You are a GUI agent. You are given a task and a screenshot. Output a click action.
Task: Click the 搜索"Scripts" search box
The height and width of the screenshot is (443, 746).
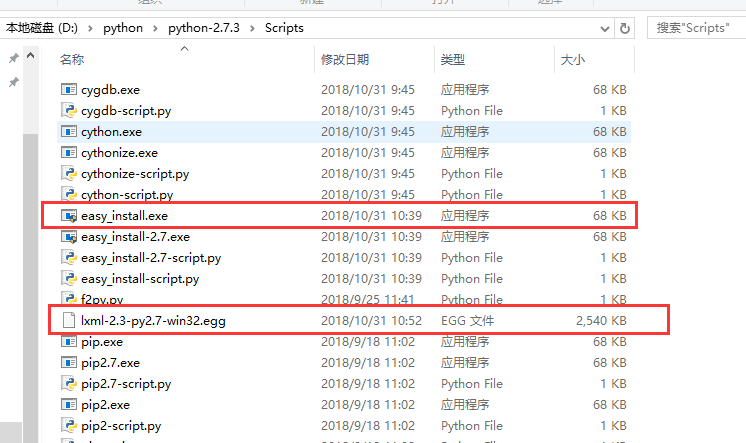[x=695, y=28]
